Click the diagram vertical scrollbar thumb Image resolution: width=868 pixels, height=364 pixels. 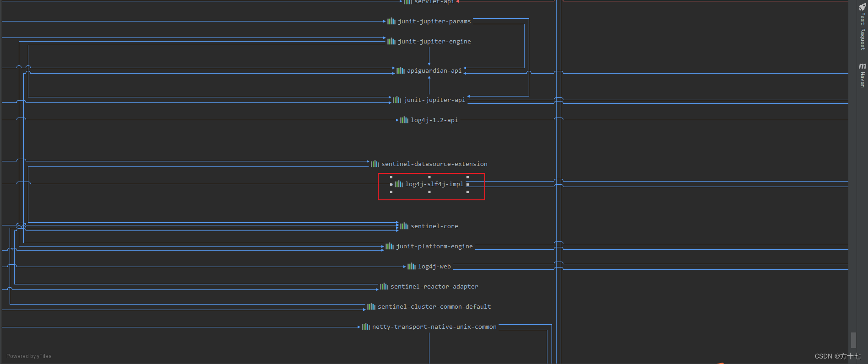pos(853,340)
